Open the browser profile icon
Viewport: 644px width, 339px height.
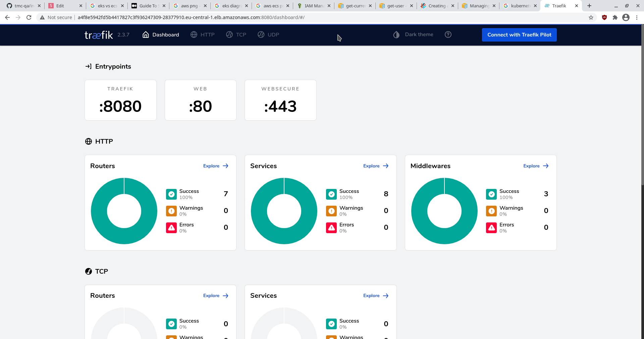626,17
